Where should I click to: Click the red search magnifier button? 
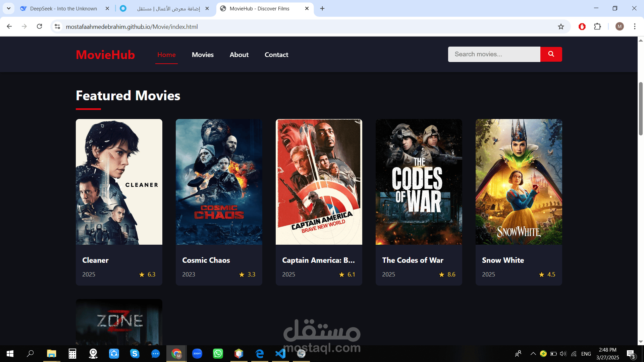tap(551, 54)
